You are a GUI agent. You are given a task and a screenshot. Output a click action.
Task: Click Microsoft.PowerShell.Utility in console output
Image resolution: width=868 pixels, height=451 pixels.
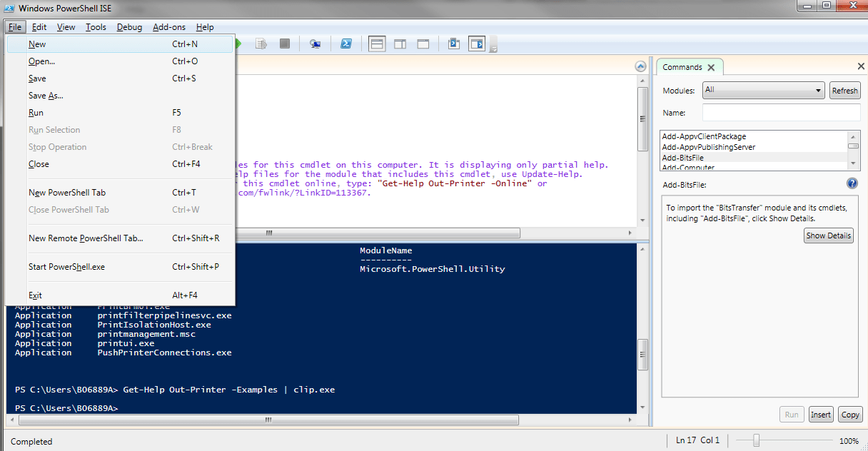(432, 269)
